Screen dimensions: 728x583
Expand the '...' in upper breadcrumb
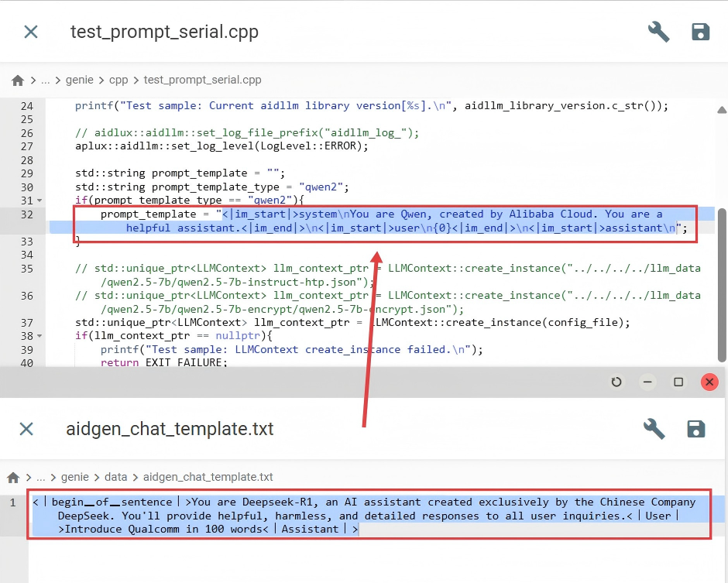[x=45, y=81]
